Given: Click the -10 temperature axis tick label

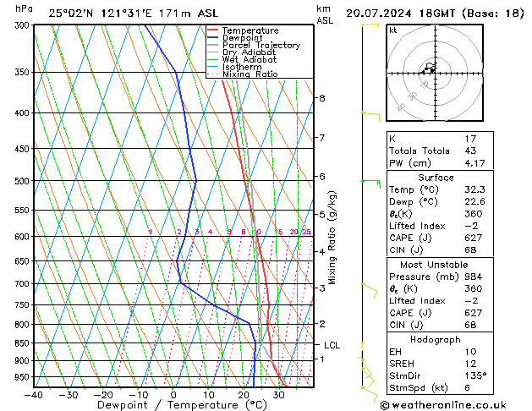Looking at the screenshot, I should click(138, 395).
